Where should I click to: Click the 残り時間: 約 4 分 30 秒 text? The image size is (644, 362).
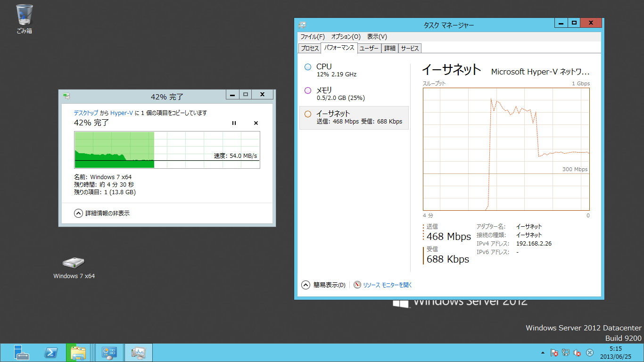(x=104, y=185)
